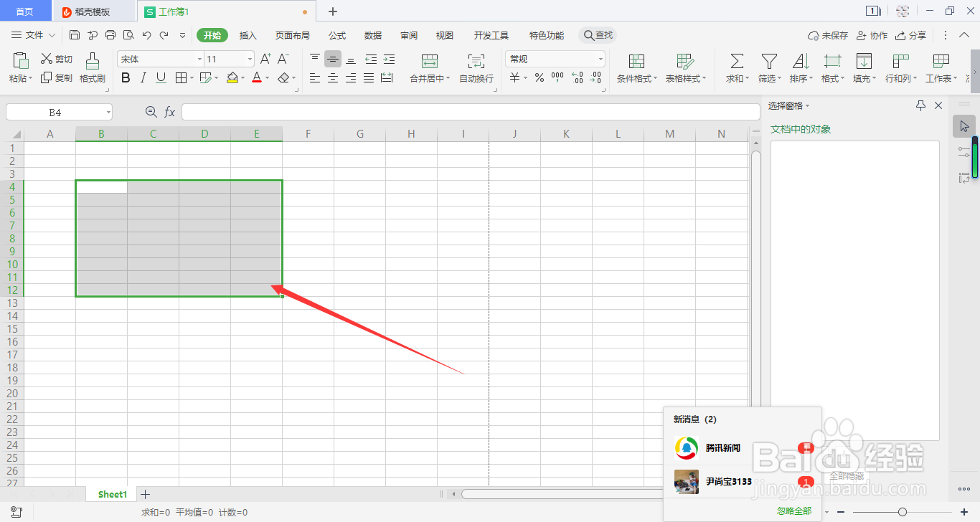
Task: Switch to the 稻壳模板 document tab
Action: 93,11
